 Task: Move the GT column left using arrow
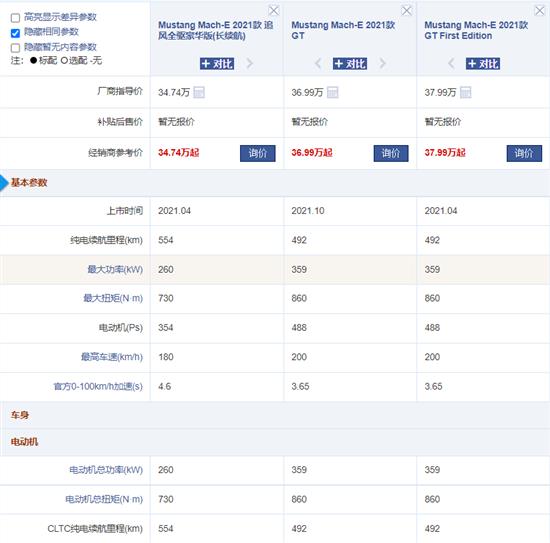click(318, 63)
